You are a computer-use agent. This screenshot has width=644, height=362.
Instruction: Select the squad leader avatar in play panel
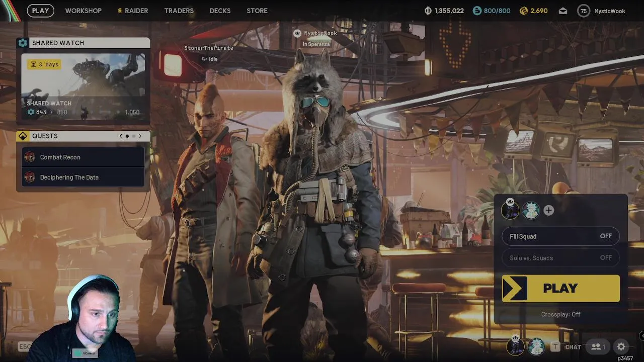[510, 210]
